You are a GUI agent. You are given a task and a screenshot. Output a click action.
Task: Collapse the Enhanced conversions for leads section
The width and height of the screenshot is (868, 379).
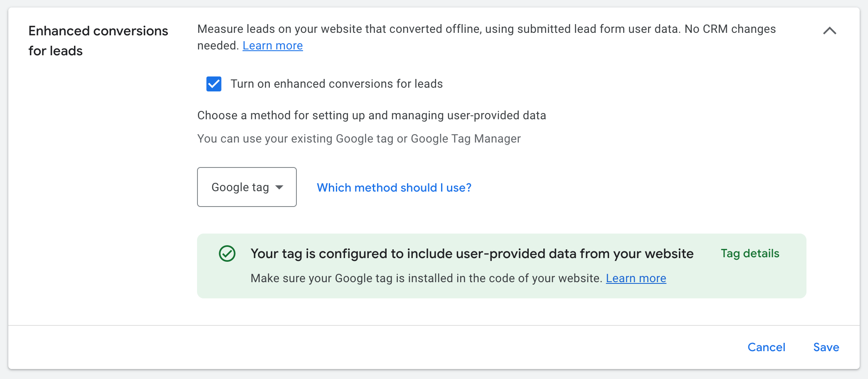(830, 31)
